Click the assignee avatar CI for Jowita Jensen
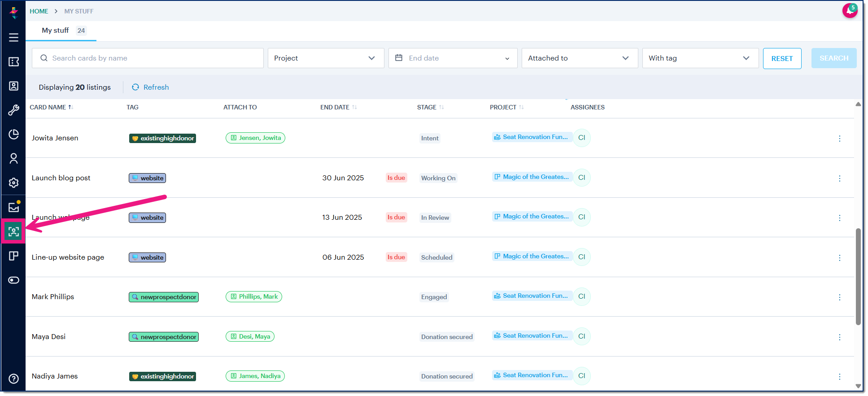This screenshot has height=396, width=868. pyautogui.click(x=582, y=138)
